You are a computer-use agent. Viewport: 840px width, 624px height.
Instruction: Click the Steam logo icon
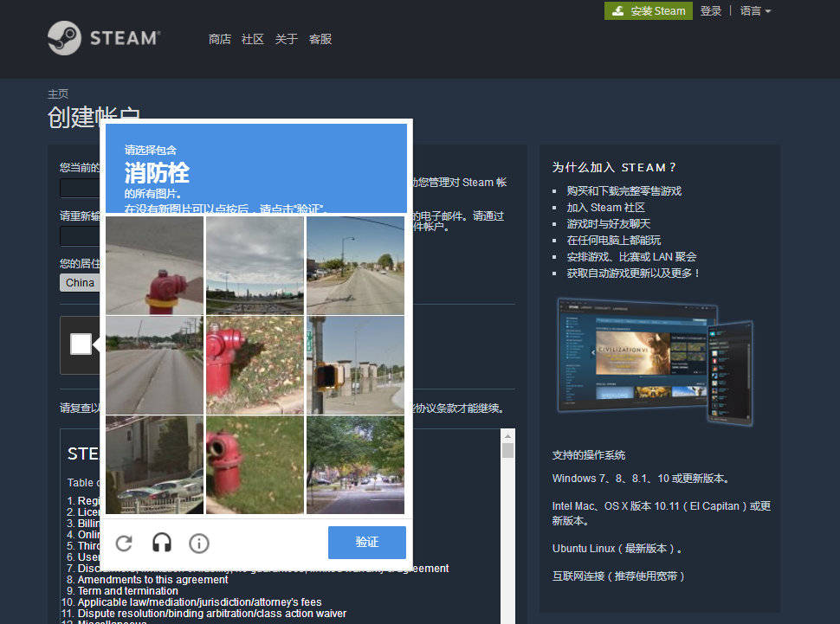click(65, 39)
